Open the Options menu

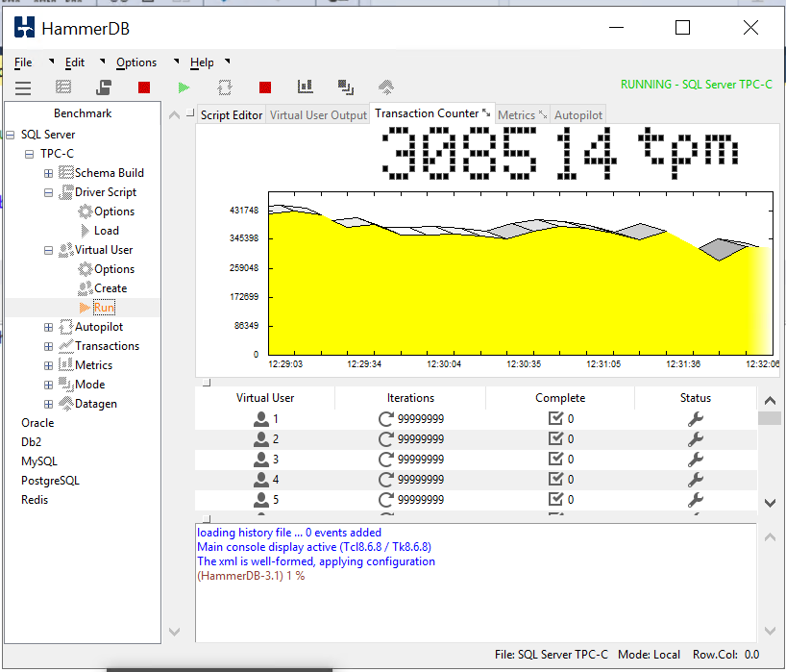(135, 62)
